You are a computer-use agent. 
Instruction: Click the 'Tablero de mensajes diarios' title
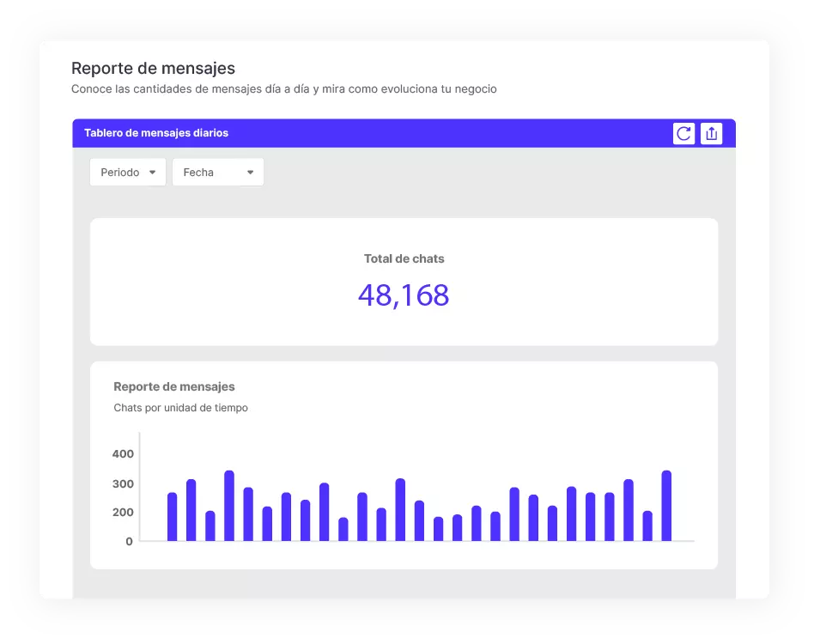click(156, 133)
